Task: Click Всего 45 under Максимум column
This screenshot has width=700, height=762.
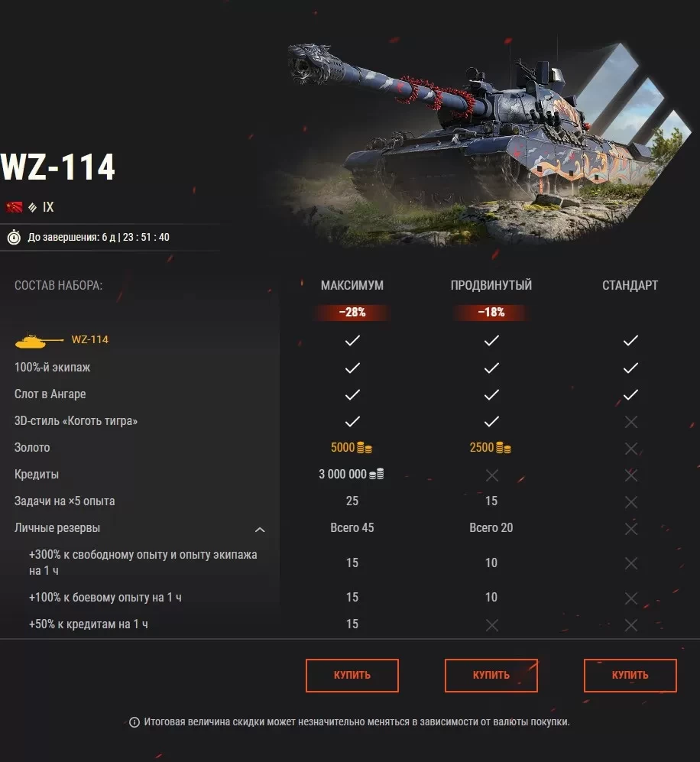Action: click(x=352, y=528)
